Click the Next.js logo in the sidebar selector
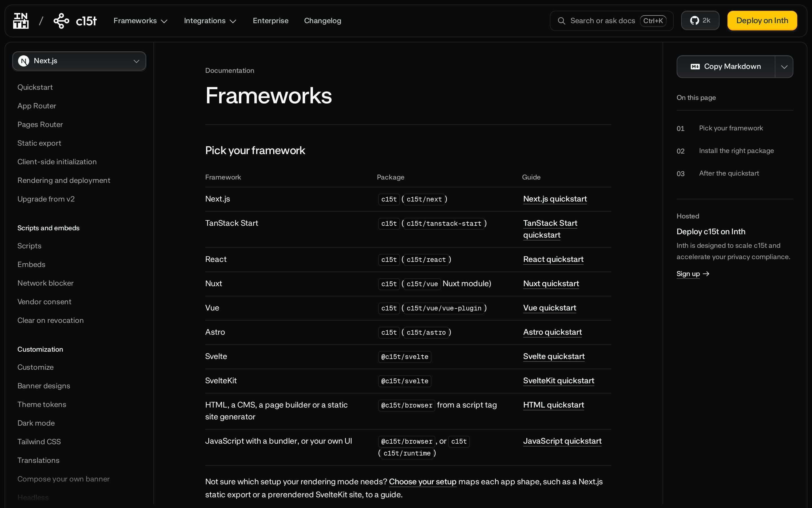This screenshot has width=812, height=508. pos(23,61)
